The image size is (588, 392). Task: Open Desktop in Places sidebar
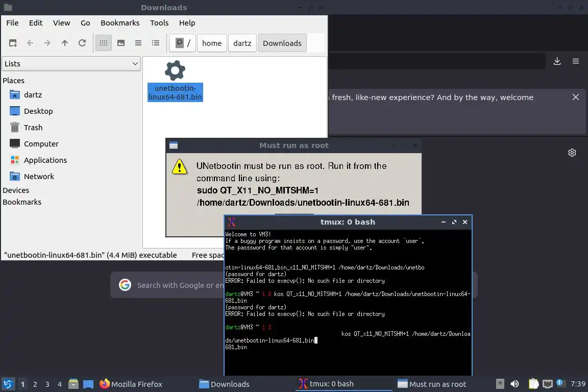pos(38,111)
